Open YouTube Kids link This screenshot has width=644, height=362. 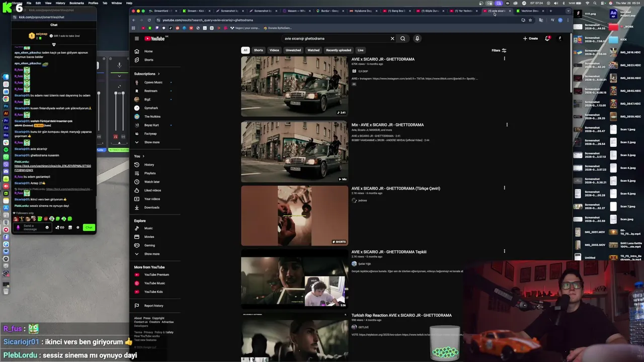point(153,292)
